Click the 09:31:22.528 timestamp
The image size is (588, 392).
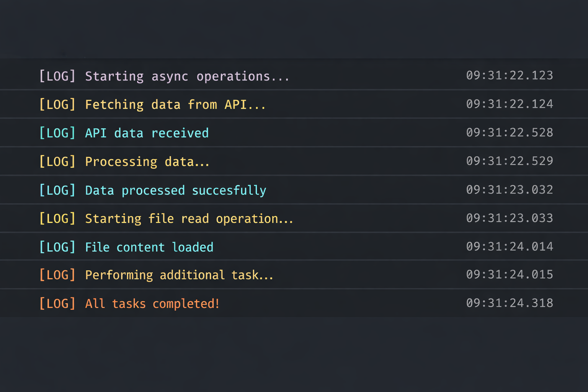coord(509,132)
